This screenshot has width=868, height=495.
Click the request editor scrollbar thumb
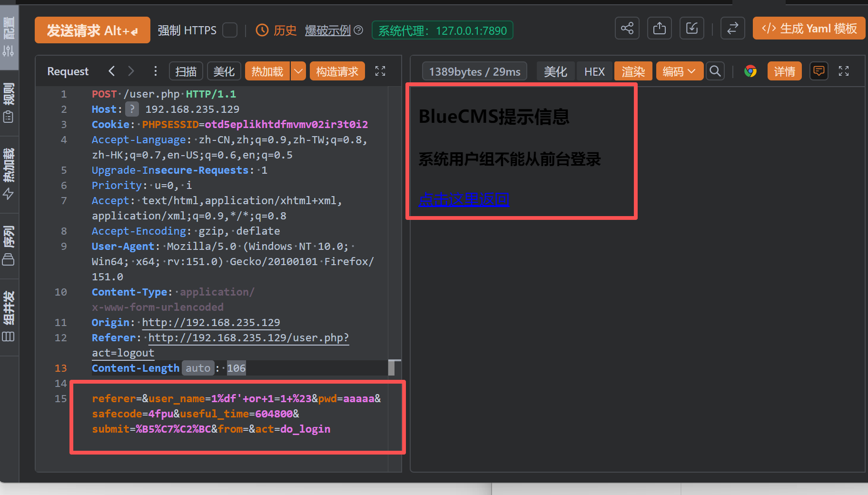click(x=392, y=367)
